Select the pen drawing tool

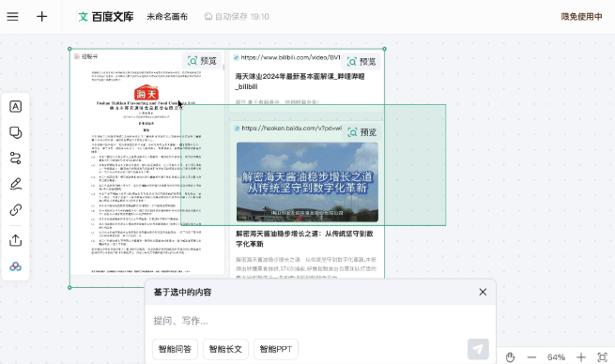click(15, 184)
